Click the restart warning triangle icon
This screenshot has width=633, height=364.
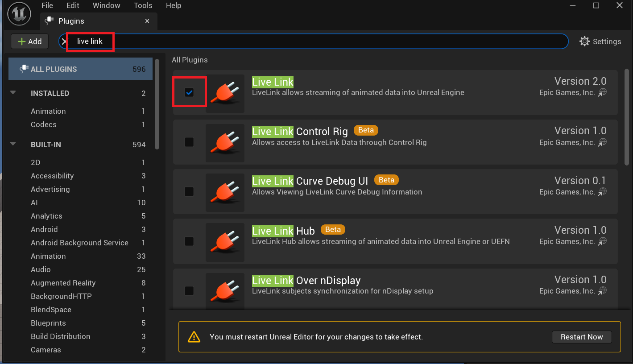(194, 337)
